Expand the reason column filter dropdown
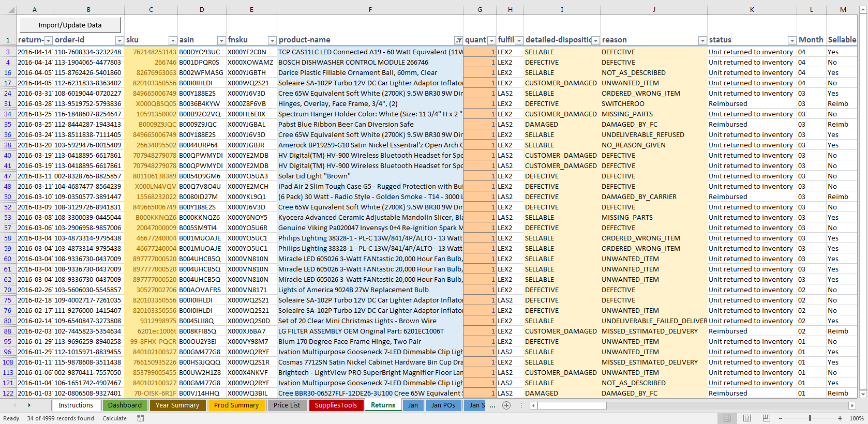This screenshot has width=868, height=424. point(702,40)
